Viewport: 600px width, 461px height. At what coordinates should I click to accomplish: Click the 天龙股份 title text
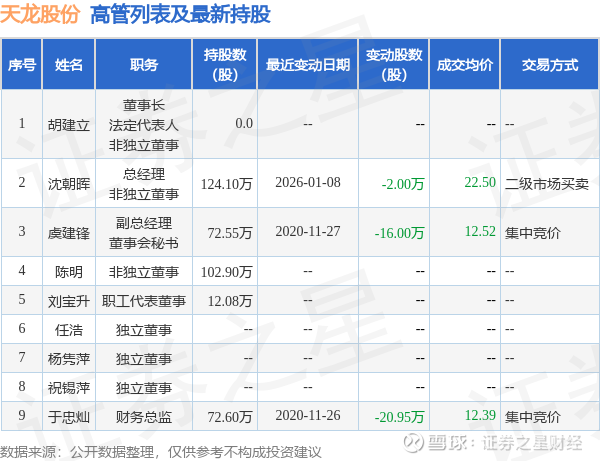(x=40, y=14)
